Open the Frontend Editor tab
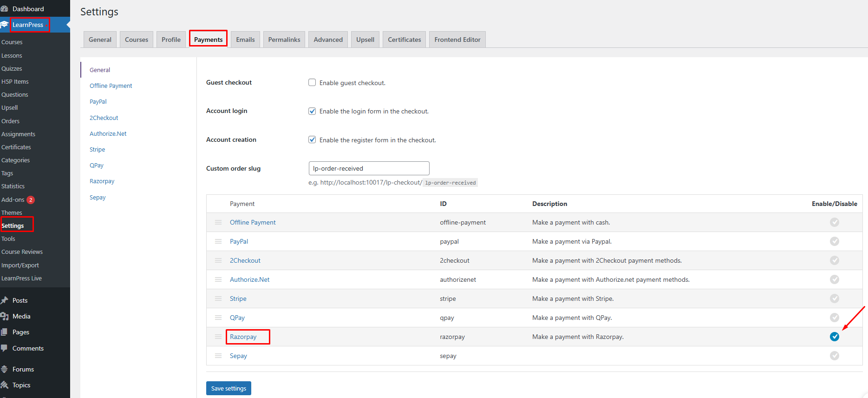868x398 pixels. 457,40
